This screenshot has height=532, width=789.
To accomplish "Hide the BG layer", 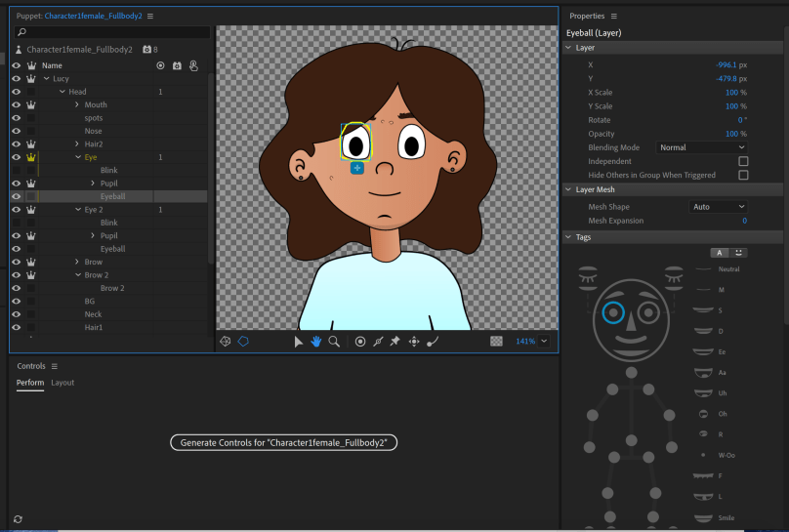I will pyautogui.click(x=16, y=301).
